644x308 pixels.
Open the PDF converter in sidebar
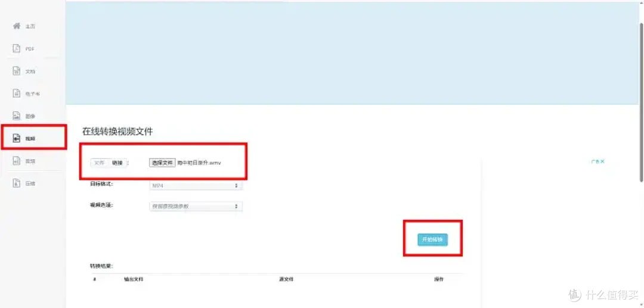(x=24, y=49)
